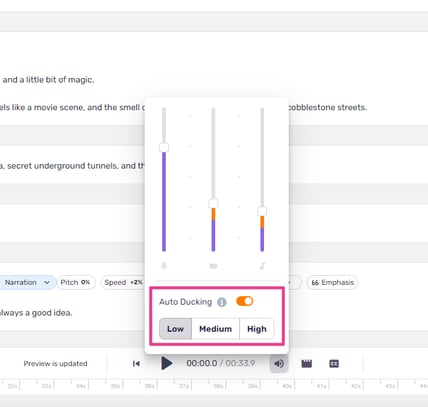The width and height of the screenshot is (428, 407).
Task: Select Low ducking level
Action: (x=175, y=329)
